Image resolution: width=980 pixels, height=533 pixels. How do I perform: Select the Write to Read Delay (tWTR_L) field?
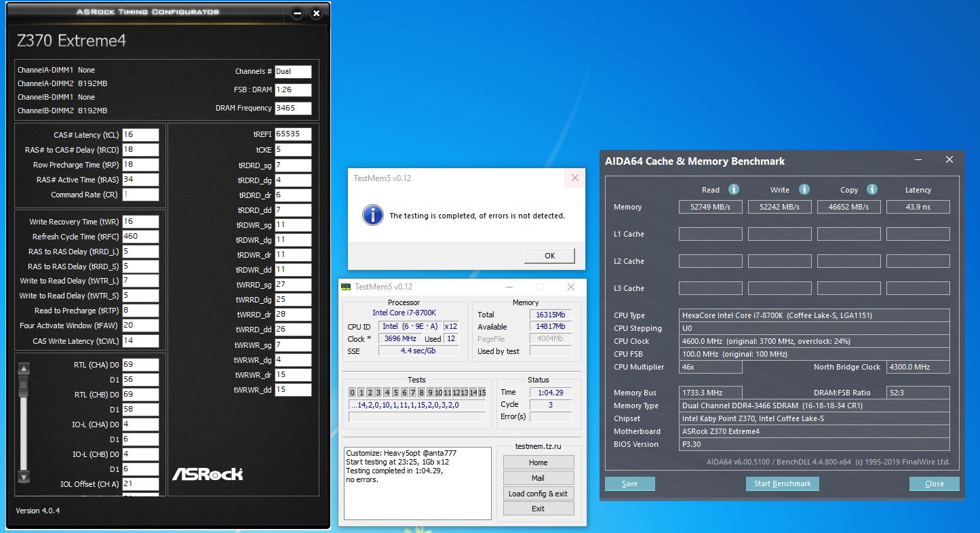140,281
